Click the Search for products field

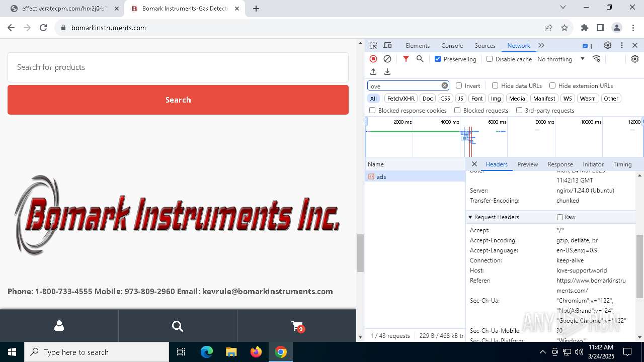[178, 67]
